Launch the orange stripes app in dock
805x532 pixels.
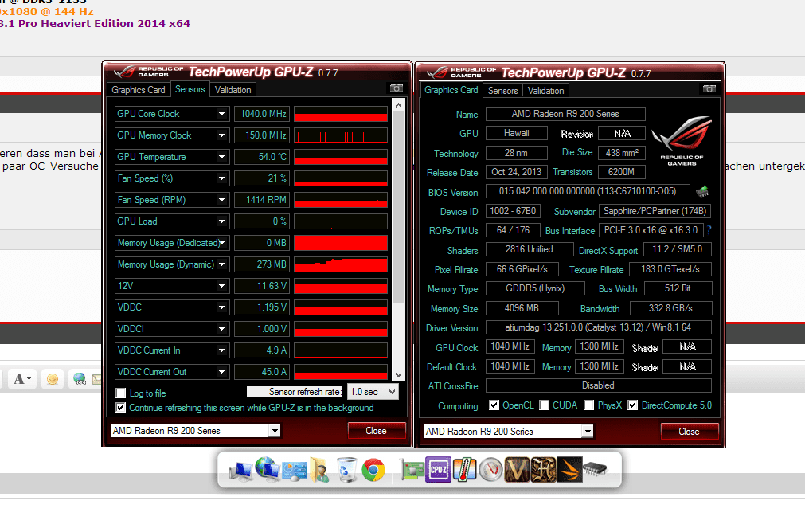570,469
